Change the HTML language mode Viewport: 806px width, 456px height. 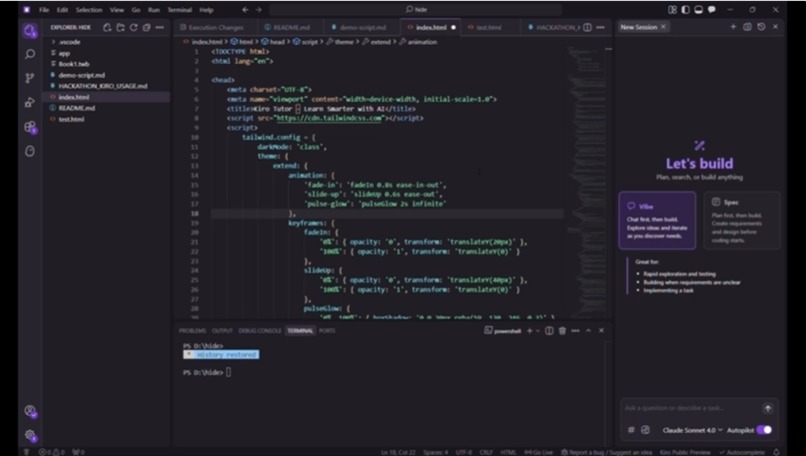point(508,452)
